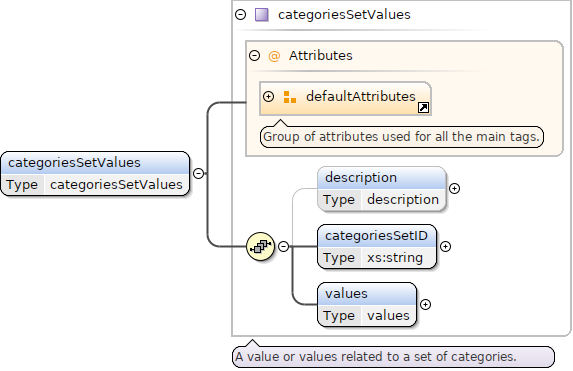The image size is (573, 371).
Task: Select the categoriesSetValues root element node
Action: click(95, 173)
